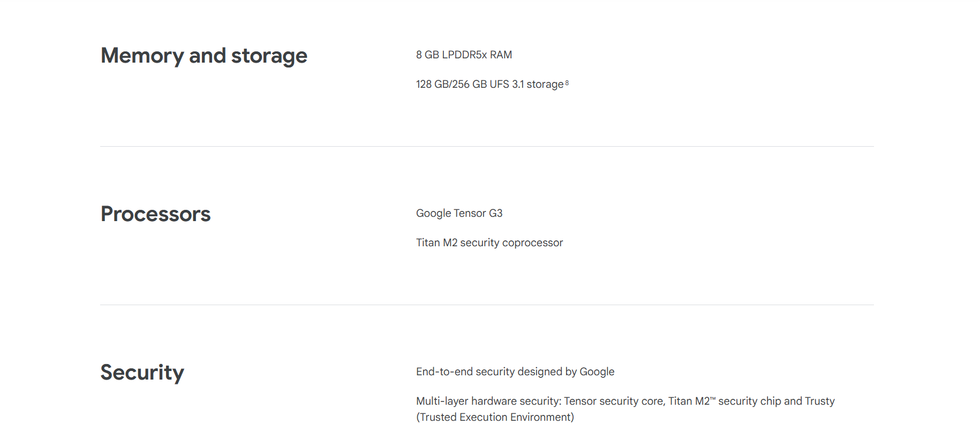Click the 128 GB/256 GB UFS 3.1 storage text
This screenshot has height=424, width=980.
(x=489, y=84)
